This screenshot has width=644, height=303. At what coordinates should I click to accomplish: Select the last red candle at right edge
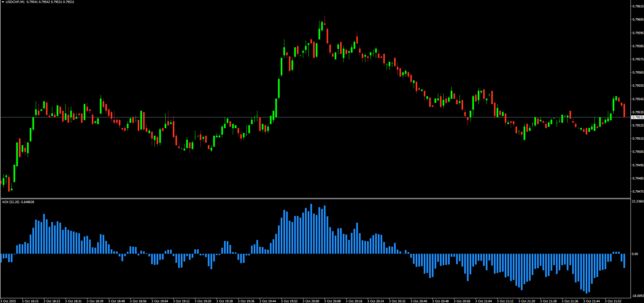tap(624, 110)
